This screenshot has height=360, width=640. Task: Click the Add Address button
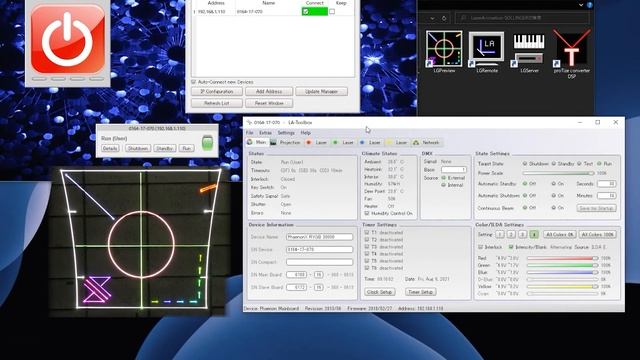pos(269,91)
